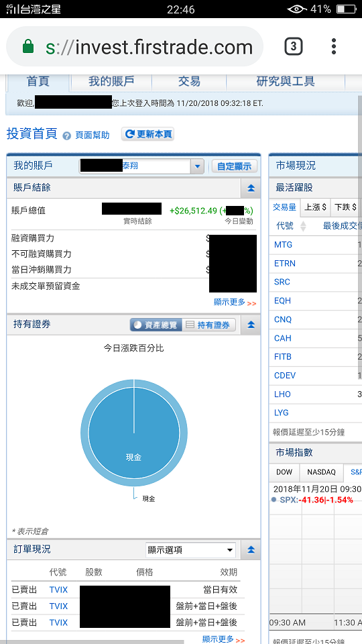Switch to 資產總覽 pie chart view
The height and width of the screenshot is (644, 362).
(x=156, y=325)
